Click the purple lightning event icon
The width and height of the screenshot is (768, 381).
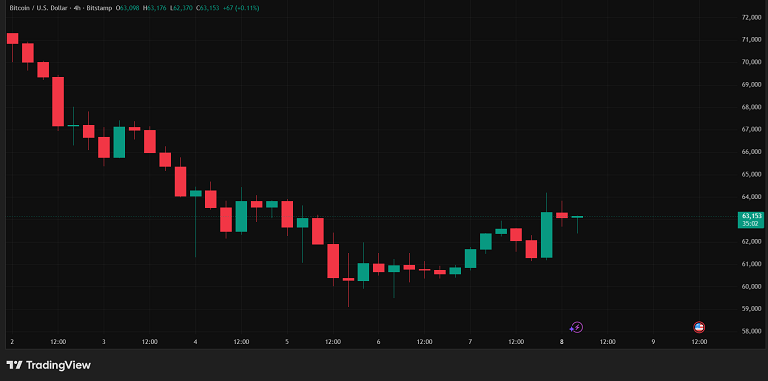tap(576, 327)
